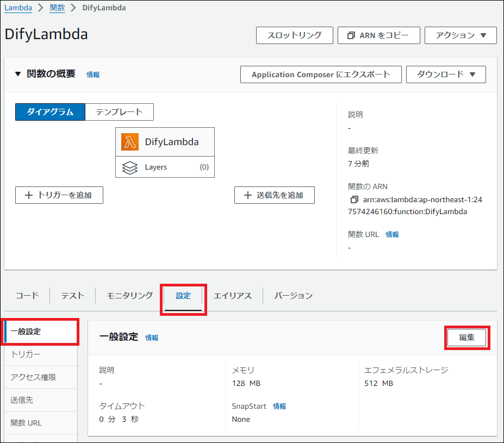Click the スロットリング button
Screen dimensions: 504x443
click(x=294, y=35)
